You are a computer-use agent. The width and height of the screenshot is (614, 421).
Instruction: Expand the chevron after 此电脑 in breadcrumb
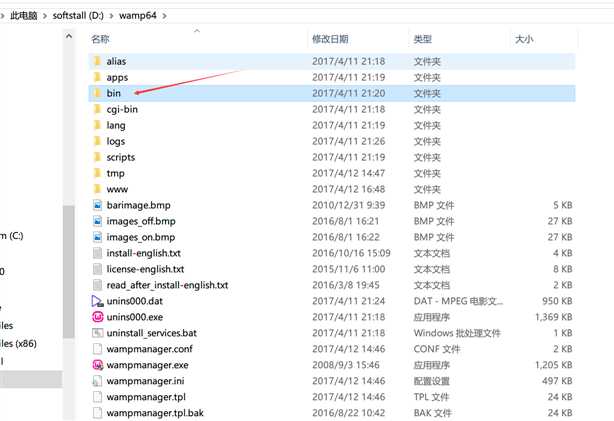45,16
